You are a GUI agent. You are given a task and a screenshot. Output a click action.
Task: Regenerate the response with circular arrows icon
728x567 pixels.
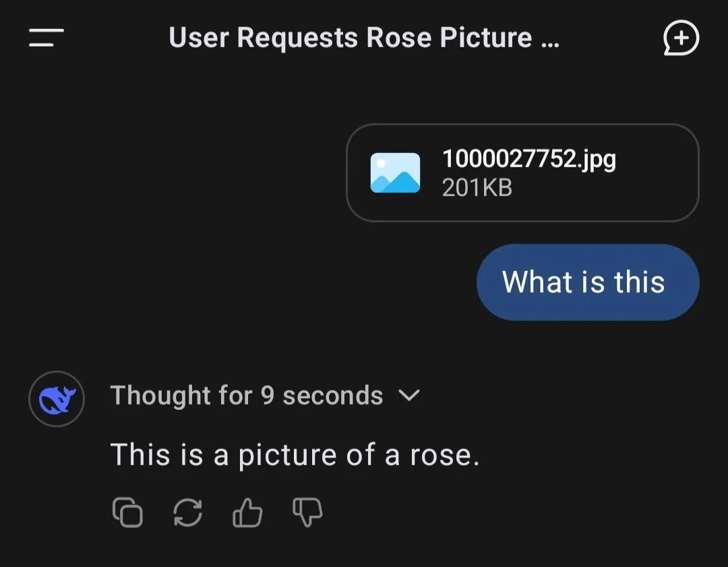click(187, 512)
